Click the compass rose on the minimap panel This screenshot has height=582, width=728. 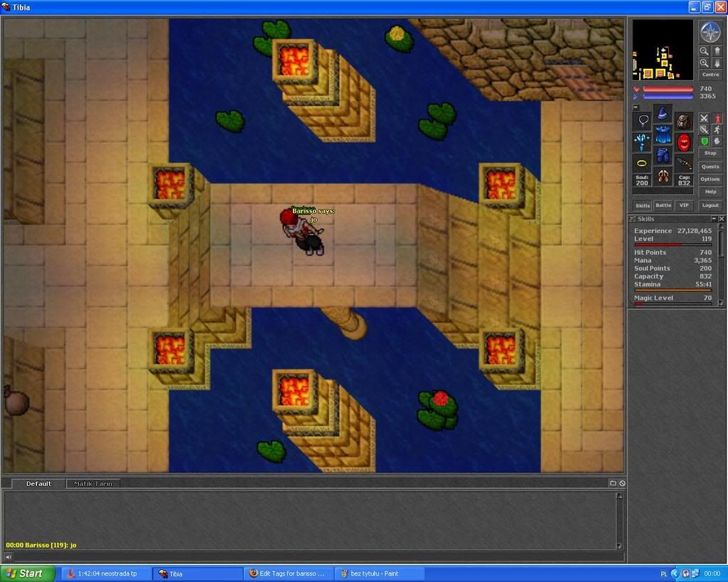point(710,33)
